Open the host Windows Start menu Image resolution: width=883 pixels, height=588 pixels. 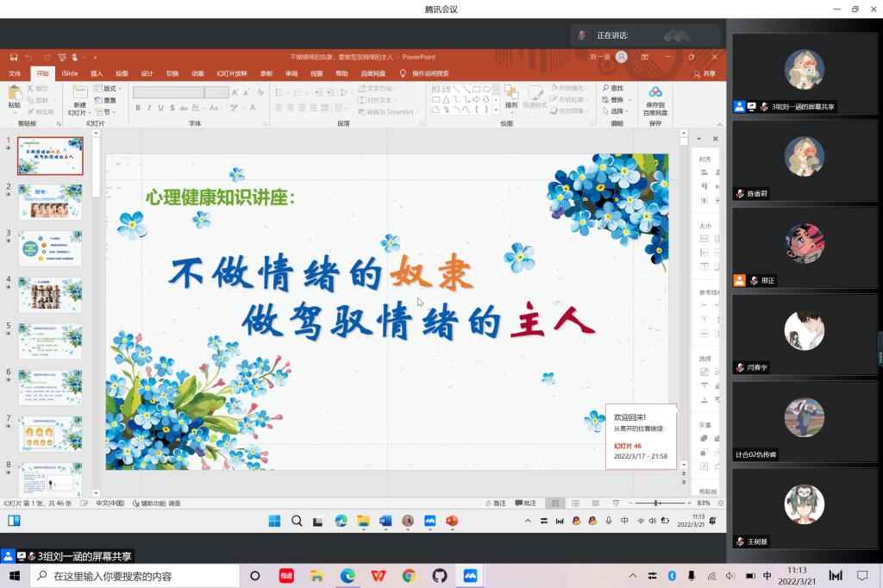(14, 576)
